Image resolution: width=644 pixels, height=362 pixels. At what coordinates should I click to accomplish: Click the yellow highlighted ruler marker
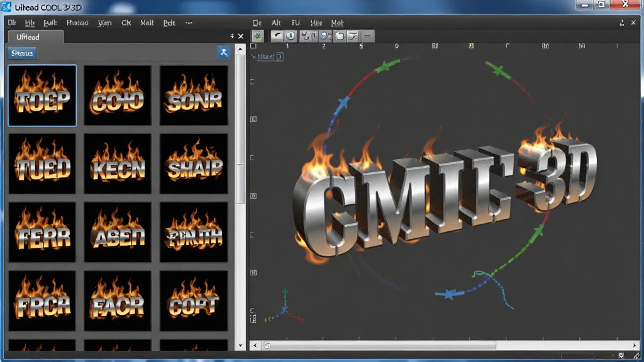click(x=471, y=45)
